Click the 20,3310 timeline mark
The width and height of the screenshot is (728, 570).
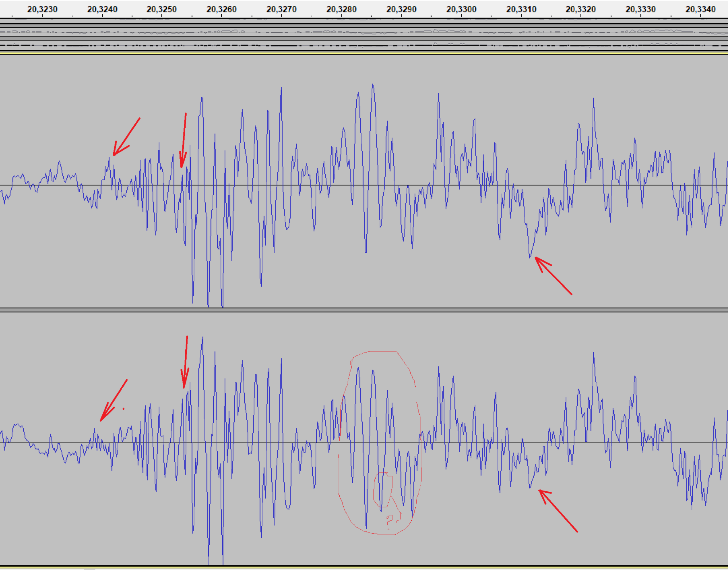521,9
